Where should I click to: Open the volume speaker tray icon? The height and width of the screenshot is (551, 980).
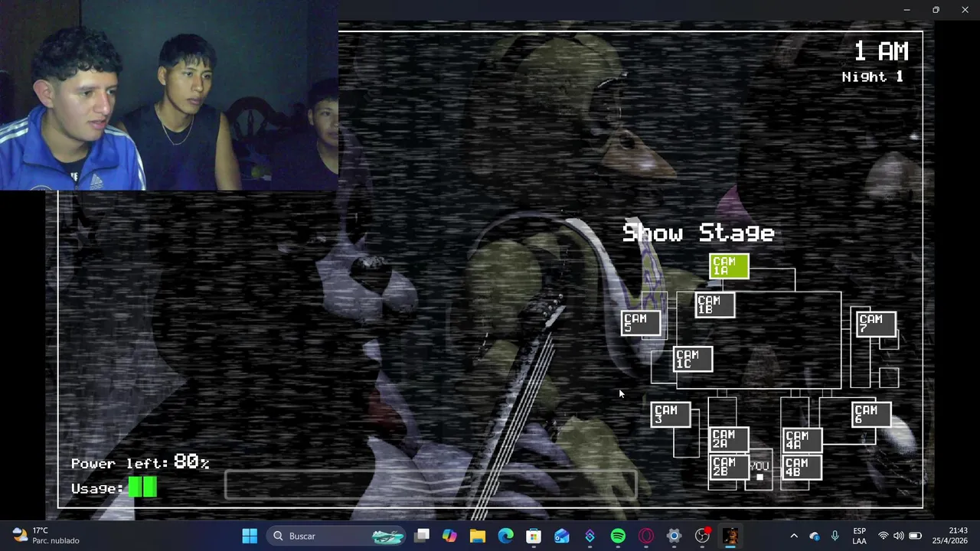(899, 536)
